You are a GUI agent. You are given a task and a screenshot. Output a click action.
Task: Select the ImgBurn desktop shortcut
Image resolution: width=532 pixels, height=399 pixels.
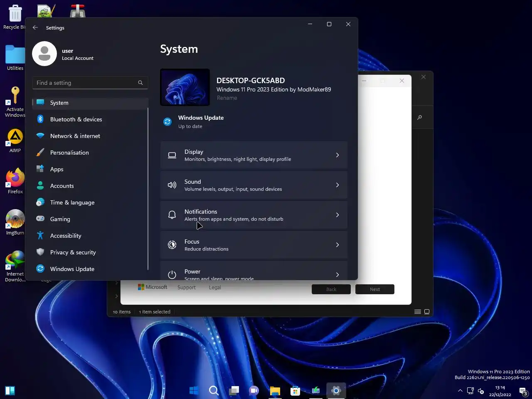[x=15, y=222]
